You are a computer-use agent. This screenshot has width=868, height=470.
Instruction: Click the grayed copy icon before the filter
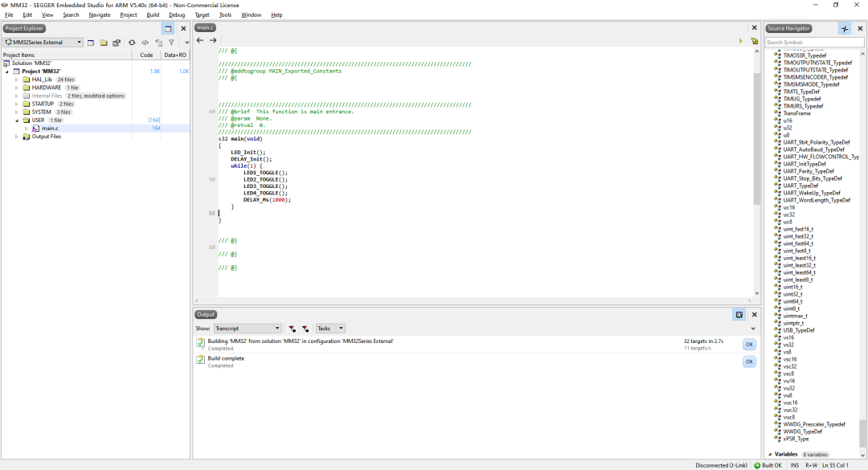(159, 43)
